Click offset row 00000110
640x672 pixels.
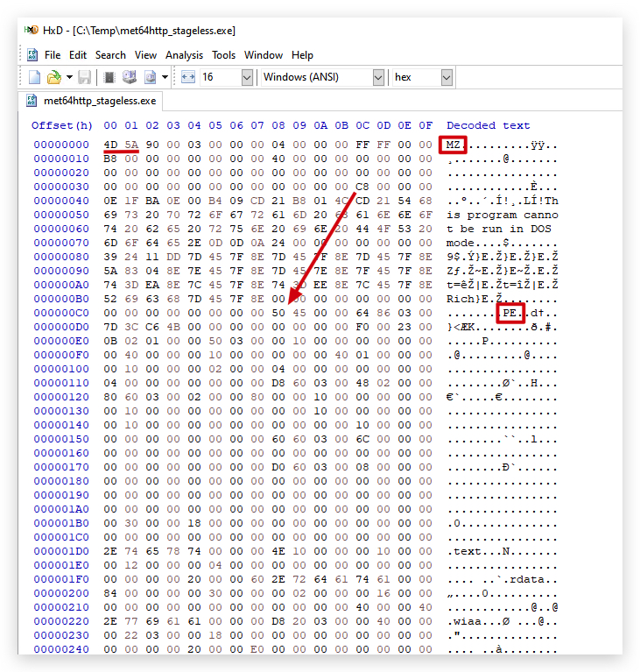coord(61,383)
